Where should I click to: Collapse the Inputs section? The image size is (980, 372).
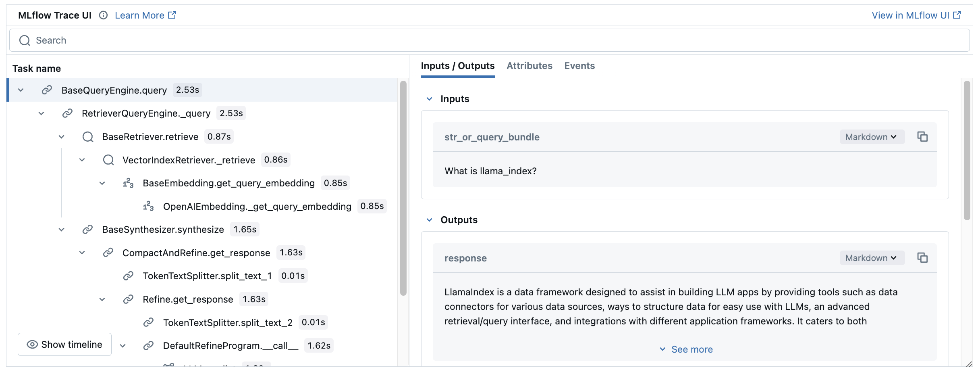pyautogui.click(x=430, y=99)
